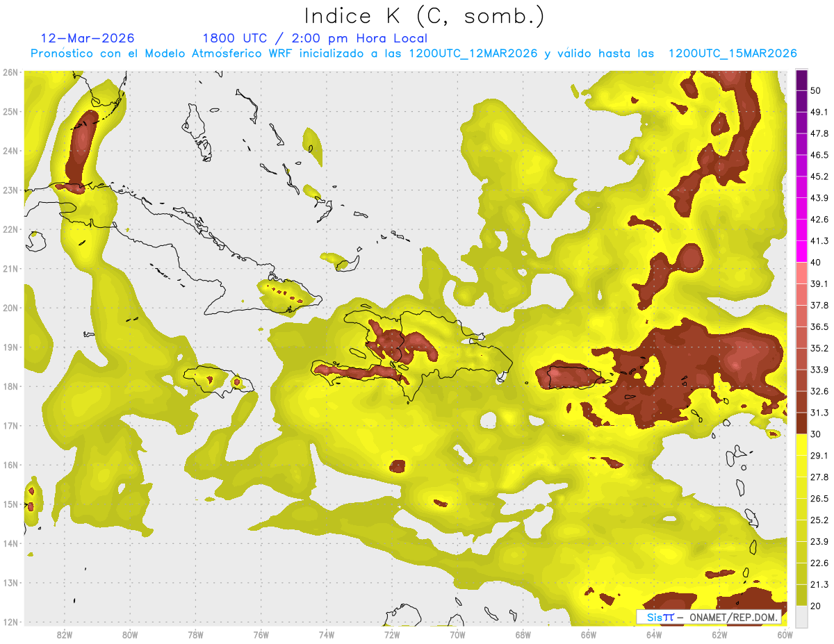The image size is (834, 644).
Task: Click the bright yellow swatch between 29.1 and 30
Action: tap(801, 445)
